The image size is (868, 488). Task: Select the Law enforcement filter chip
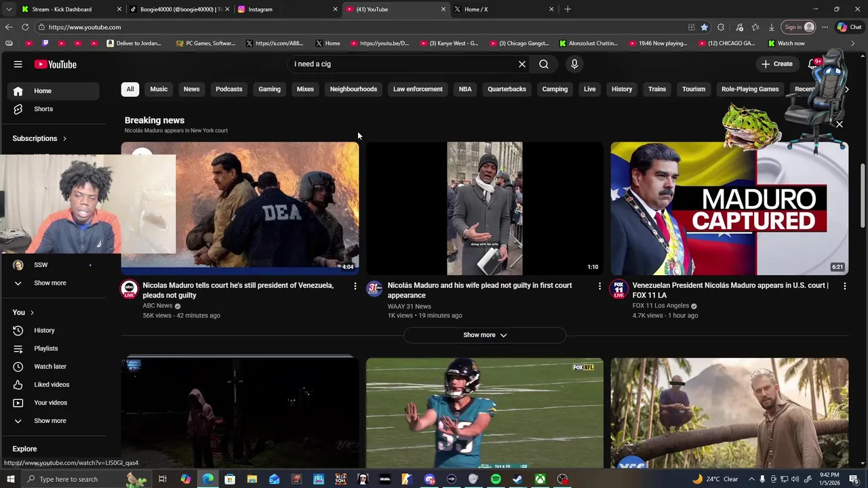(418, 89)
